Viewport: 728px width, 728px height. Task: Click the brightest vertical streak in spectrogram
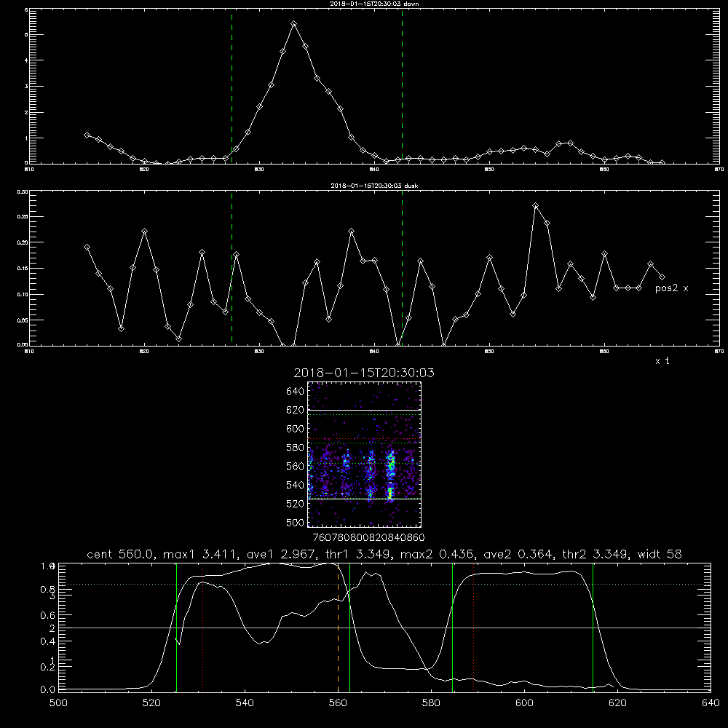pos(390,475)
